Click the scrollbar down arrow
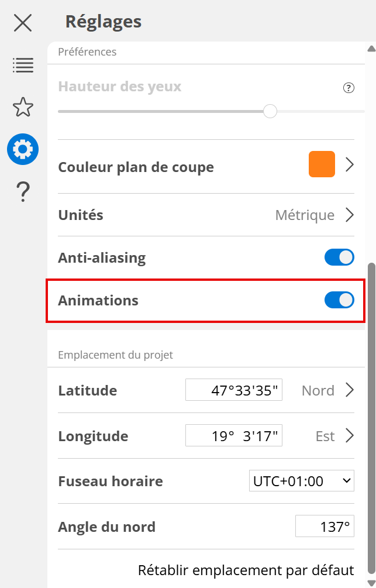 pyautogui.click(x=371, y=582)
